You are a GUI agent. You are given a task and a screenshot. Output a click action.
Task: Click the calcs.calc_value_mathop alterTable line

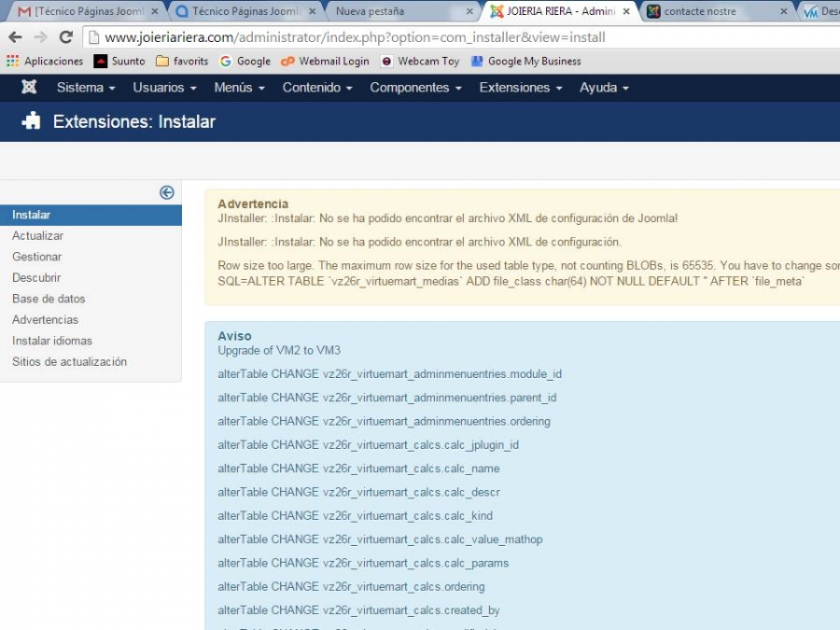click(380, 539)
